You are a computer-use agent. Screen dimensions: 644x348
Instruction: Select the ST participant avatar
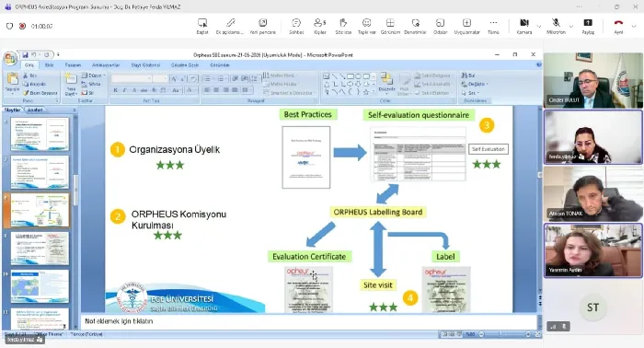pos(592,307)
